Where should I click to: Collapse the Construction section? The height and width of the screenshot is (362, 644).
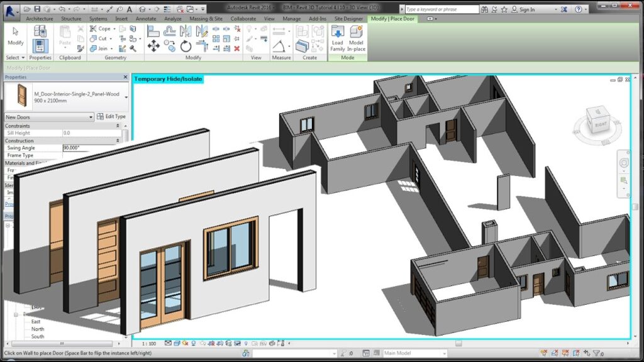point(118,141)
